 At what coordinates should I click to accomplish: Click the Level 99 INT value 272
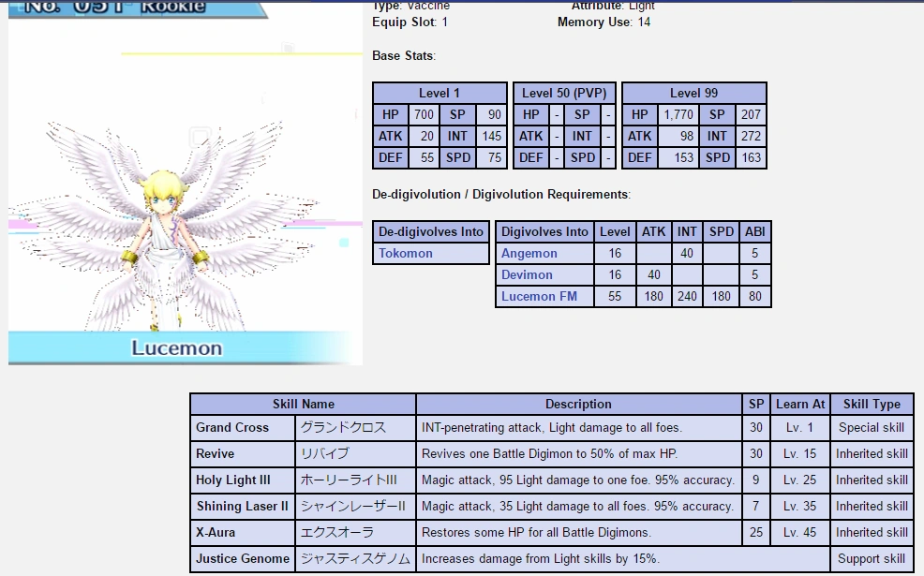tap(751, 136)
